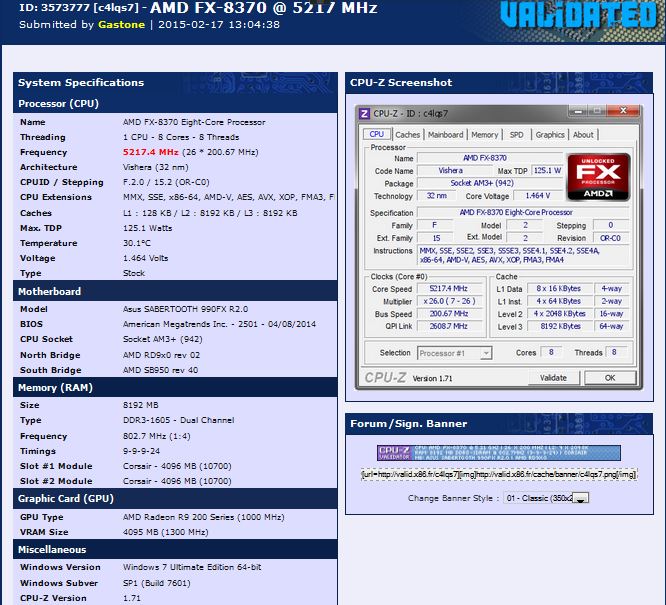Open the Processor #1 selection dropdown

454,353
